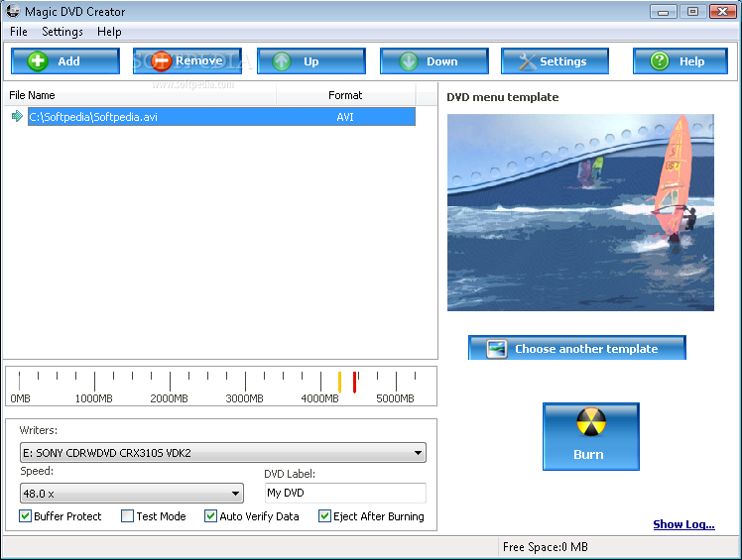Maximize the Magic DVD Creator window

click(692, 11)
